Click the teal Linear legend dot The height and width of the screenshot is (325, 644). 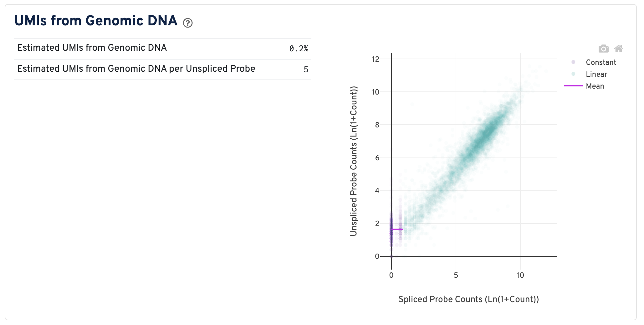pos(573,74)
